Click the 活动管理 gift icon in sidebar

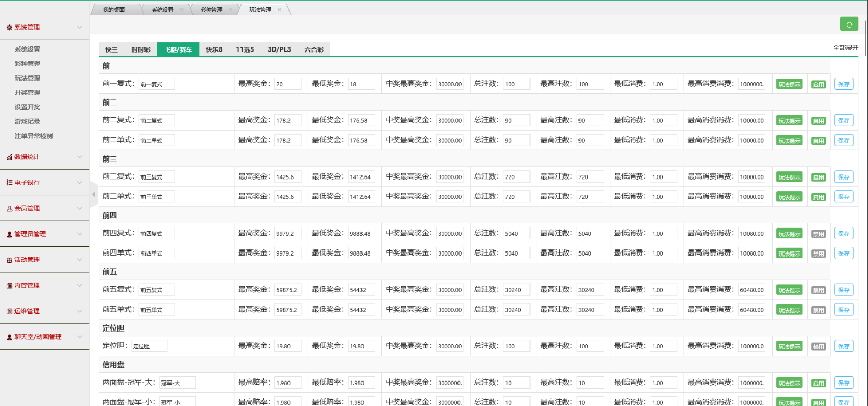coord(9,260)
